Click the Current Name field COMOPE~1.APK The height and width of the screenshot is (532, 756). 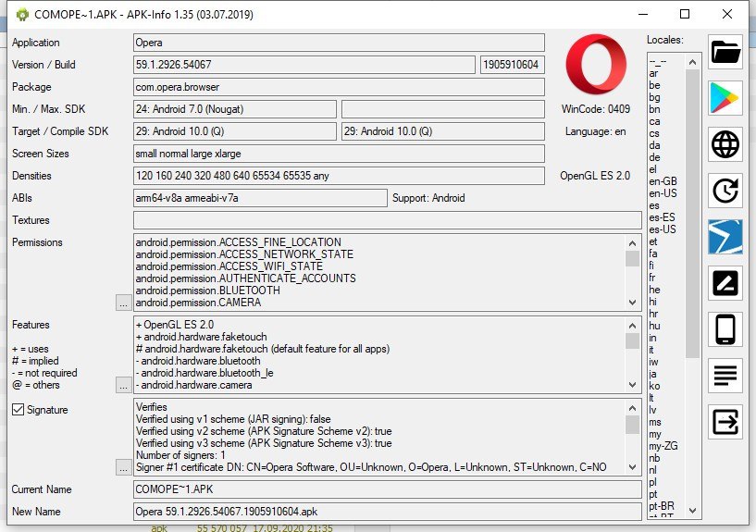click(x=388, y=489)
